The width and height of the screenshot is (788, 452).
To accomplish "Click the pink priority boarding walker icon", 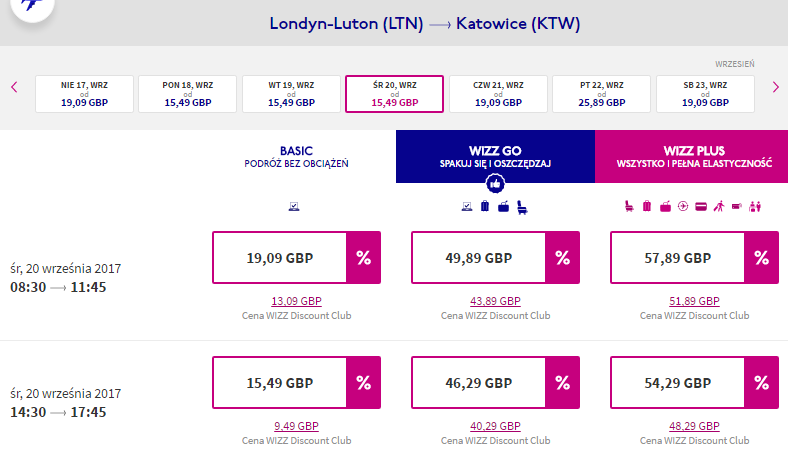I will (x=719, y=206).
